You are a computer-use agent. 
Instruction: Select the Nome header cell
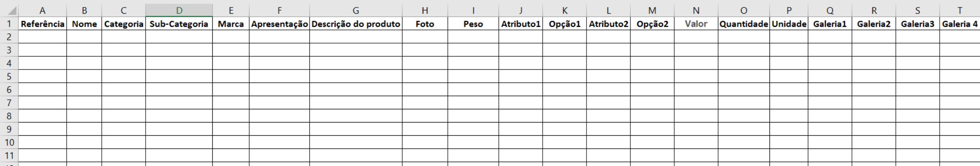[x=84, y=24]
